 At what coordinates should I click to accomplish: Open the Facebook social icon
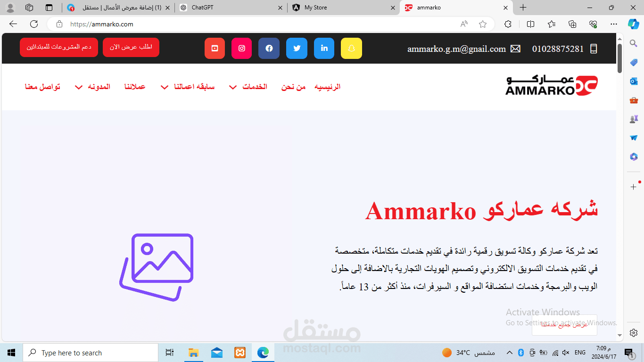coord(269,48)
